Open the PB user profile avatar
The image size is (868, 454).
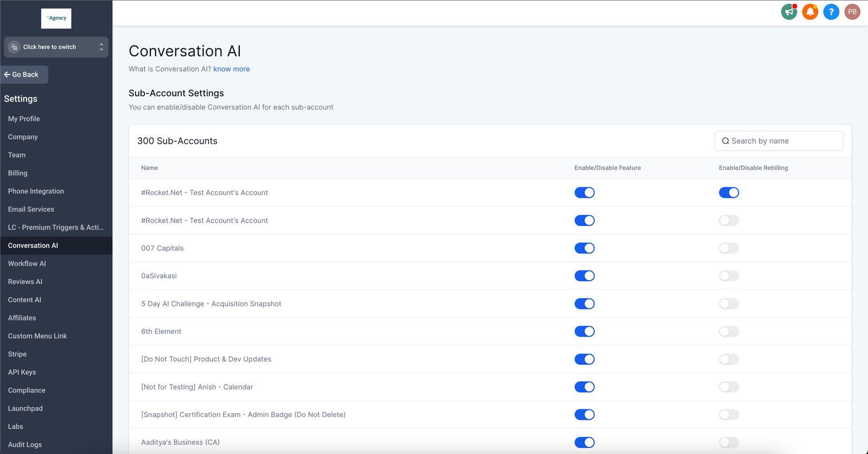point(852,11)
